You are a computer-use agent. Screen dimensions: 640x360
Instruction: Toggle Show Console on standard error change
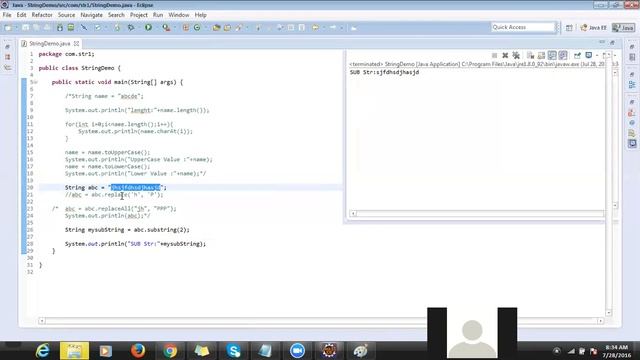pyautogui.click(x=563, y=56)
